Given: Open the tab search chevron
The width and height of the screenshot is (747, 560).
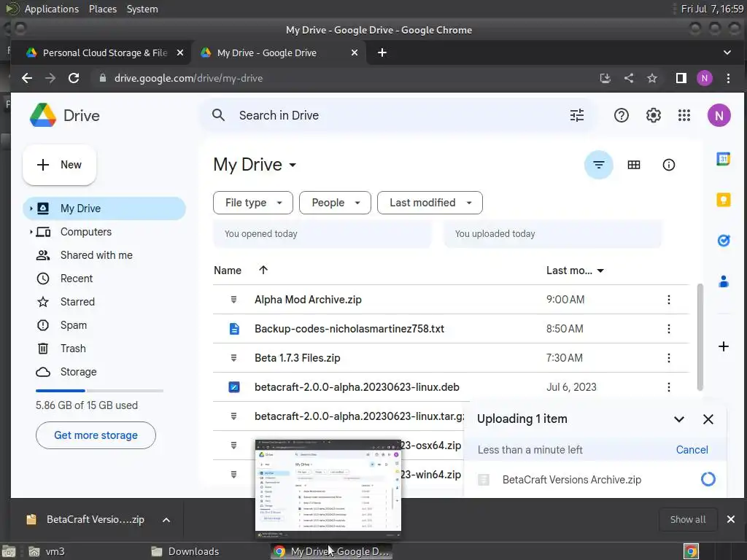Looking at the screenshot, I should 727,52.
